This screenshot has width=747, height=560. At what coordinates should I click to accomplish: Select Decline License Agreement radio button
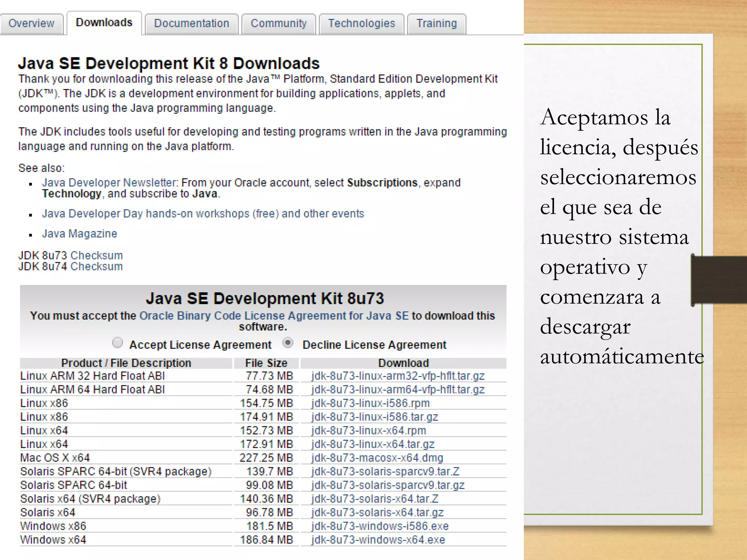288,343
